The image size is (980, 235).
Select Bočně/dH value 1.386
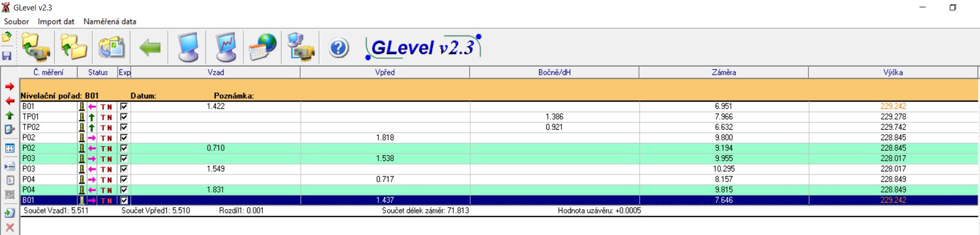point(554,117)
